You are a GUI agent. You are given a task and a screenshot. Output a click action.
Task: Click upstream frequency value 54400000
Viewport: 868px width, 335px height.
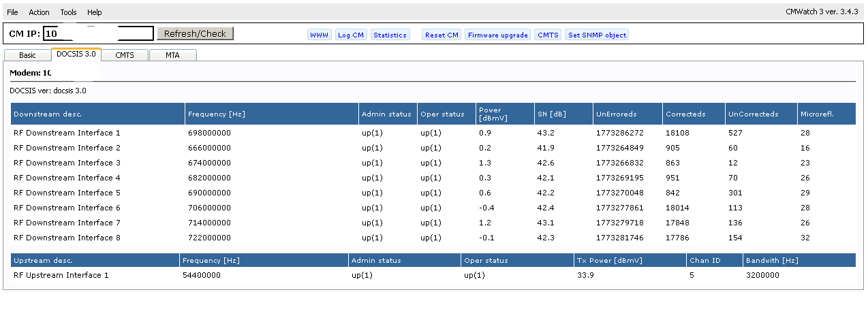(202, 275)
